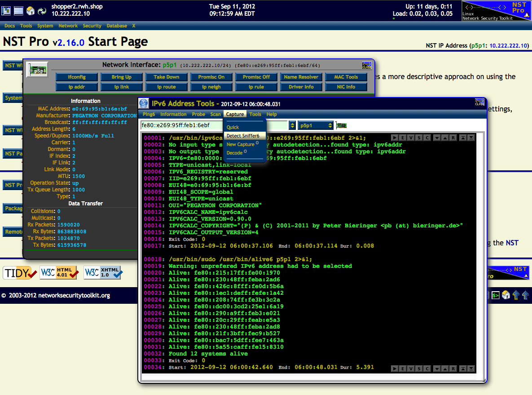Click the jump-to-bottom button by output line 00001
Image resolution: width=532 pixels, height=395 pixels.
[x=471, y=138]
